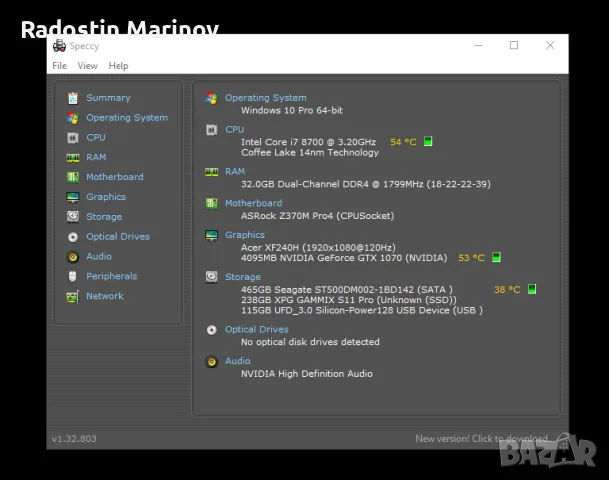
Task: Go to Operating System section in sidebar
Action: [x=127, y=118]
